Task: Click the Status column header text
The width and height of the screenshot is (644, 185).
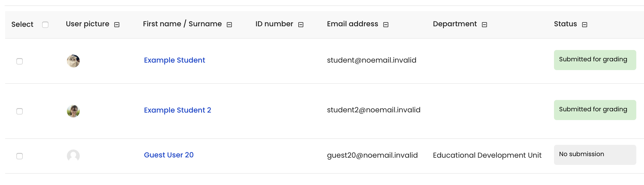Action: click(x=565, y=24)
